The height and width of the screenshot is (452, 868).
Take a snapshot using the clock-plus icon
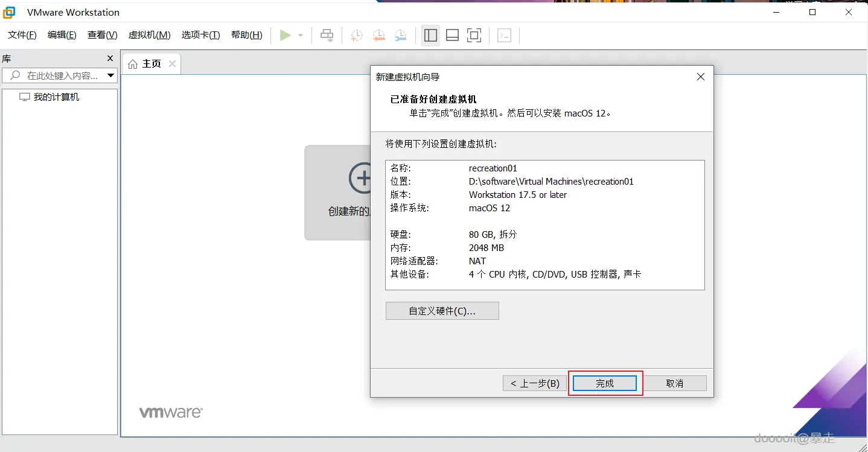[356, 35]
